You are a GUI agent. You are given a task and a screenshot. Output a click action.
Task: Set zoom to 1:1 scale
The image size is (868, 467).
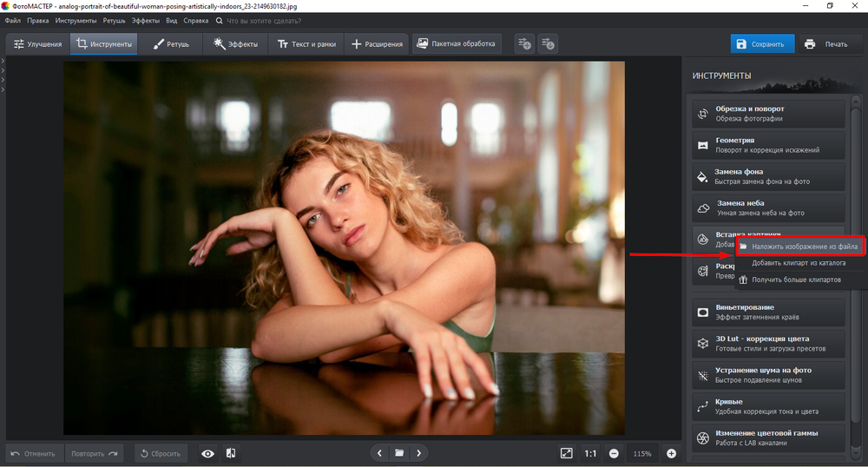pos(590,453)
